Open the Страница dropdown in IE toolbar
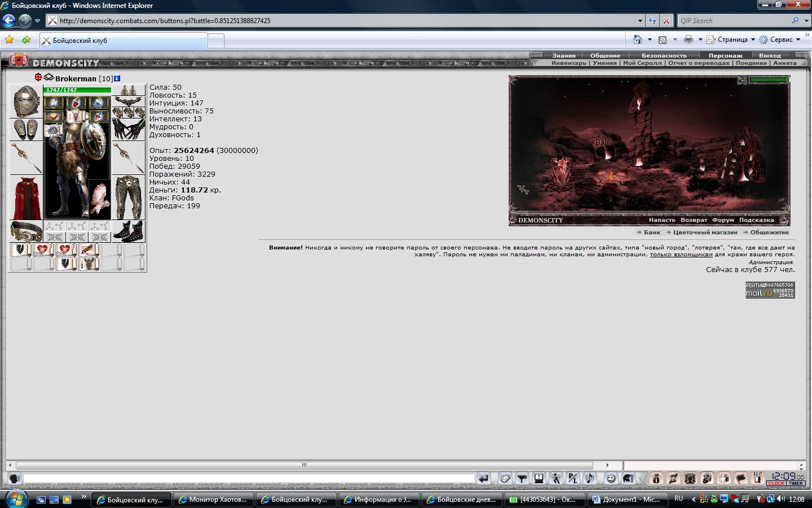 point(731,40)
